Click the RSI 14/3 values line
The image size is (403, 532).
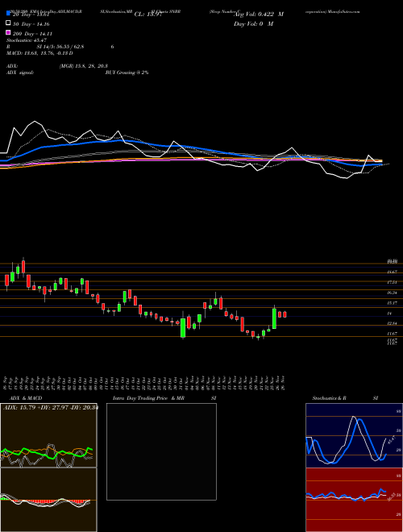[x=60, y=47]
